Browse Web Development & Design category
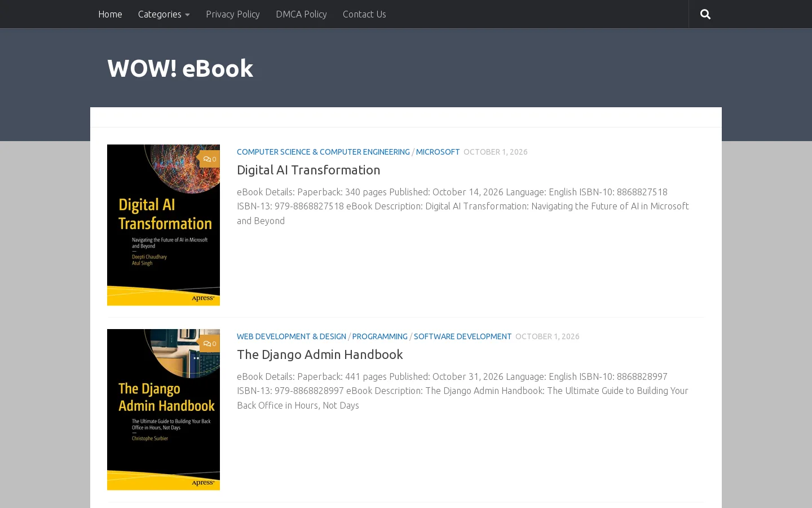 pyautogui.click(x=292, y=336)
